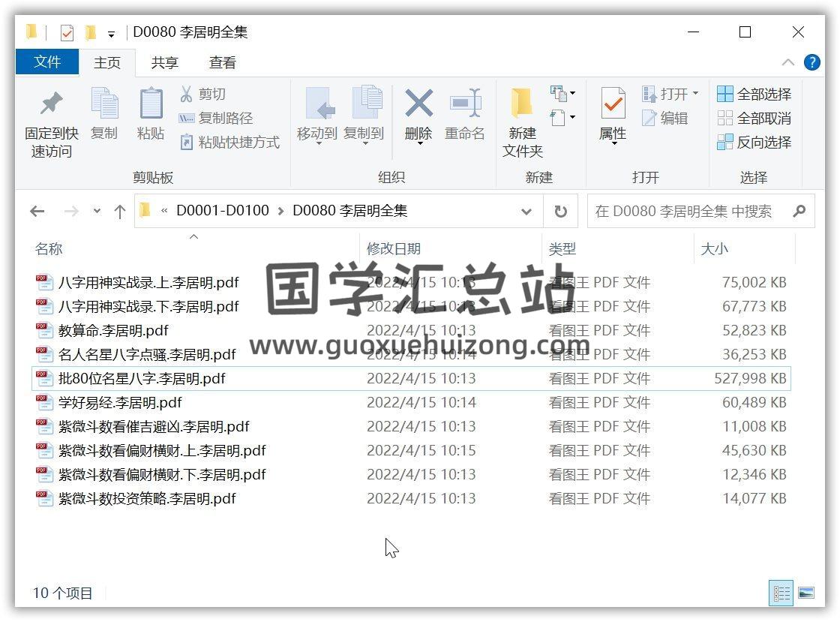Click D0001-D0100 in the address path
Viewport: 840px width, 622px height.
pos(222,211)
